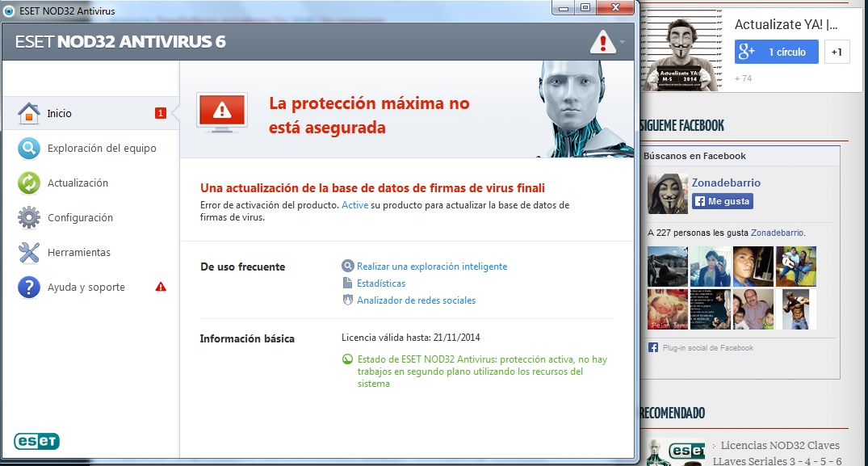
Task: Click the ESET thumbnail in Recomendado section
Action: (x=675, y=452)
